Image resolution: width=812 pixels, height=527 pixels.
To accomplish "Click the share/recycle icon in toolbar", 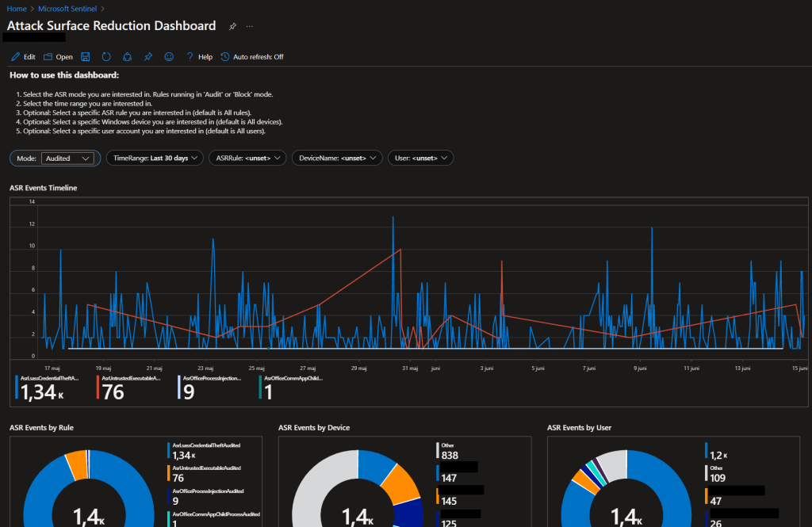I will 127,57.
